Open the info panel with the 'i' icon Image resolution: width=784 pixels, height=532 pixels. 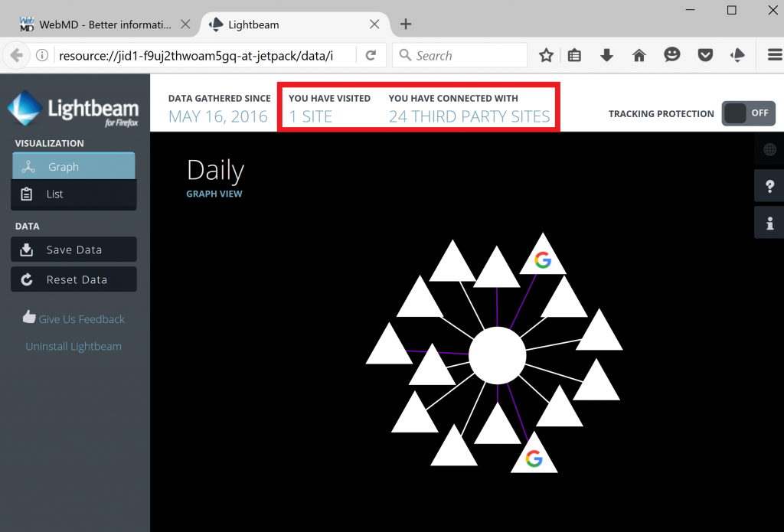point(769,223)
